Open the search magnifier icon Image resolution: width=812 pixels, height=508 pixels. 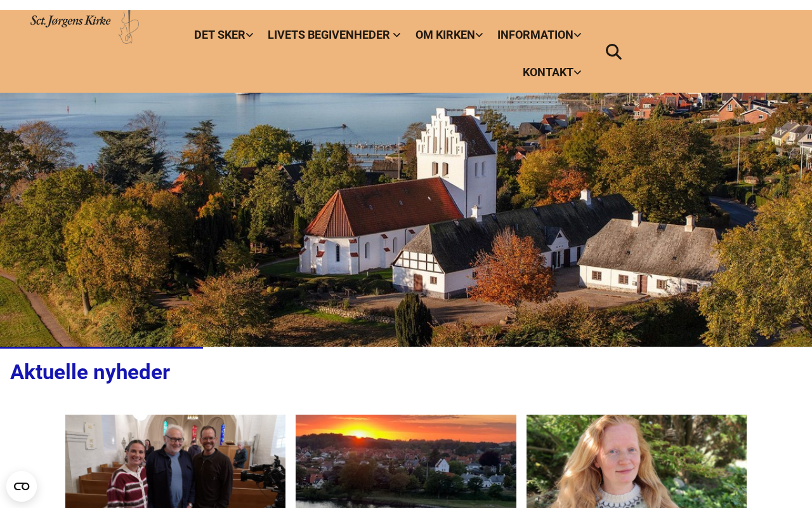tap(613, 52)
